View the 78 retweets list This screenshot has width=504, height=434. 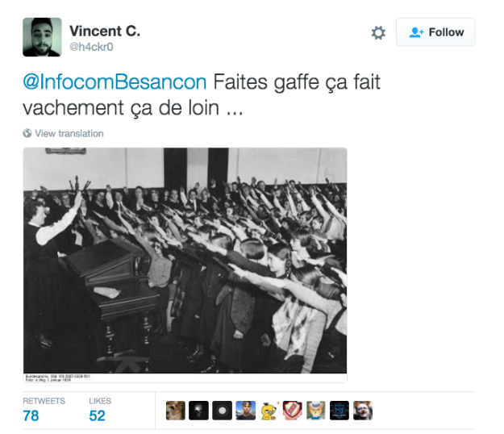click(44, 411)
